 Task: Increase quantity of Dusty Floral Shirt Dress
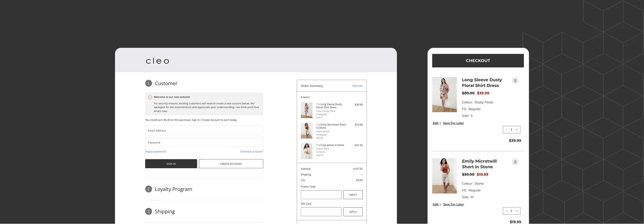click(x=517, y=130)
